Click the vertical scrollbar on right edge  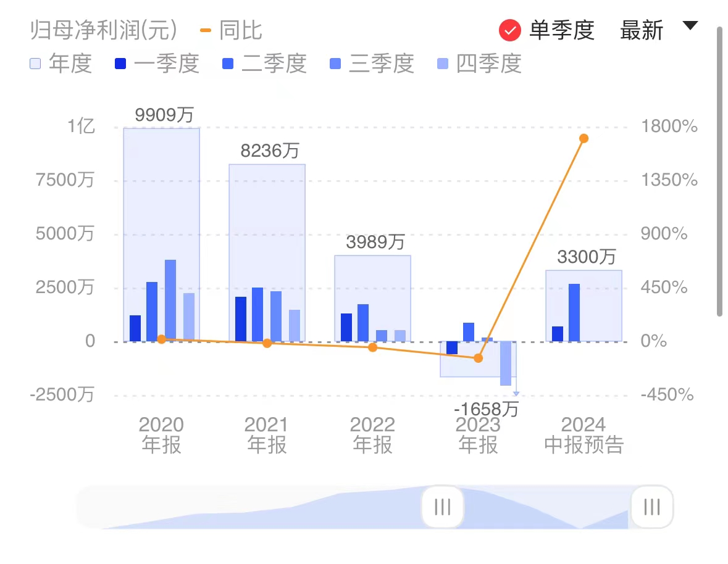click(x=719, y=172)
